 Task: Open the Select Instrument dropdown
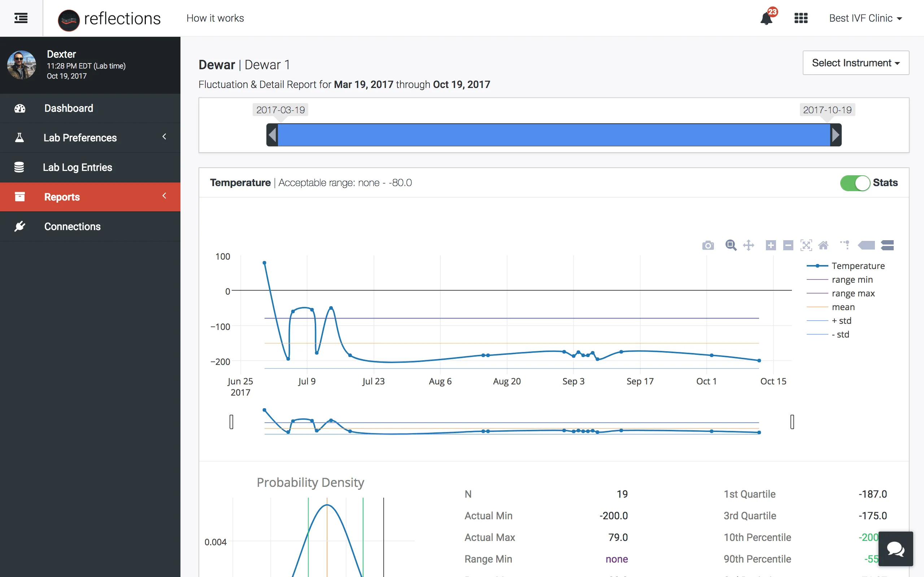pos(855,62)
